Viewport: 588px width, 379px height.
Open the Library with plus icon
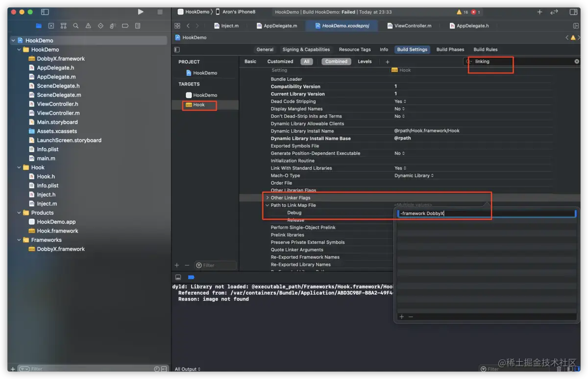click(x=539, y=12)
